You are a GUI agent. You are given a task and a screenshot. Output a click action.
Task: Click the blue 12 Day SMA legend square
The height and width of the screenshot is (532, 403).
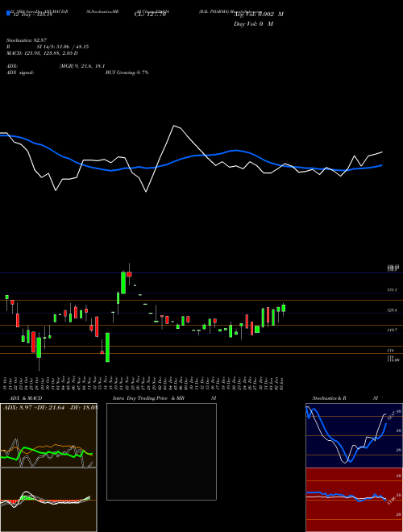[8, 13]
